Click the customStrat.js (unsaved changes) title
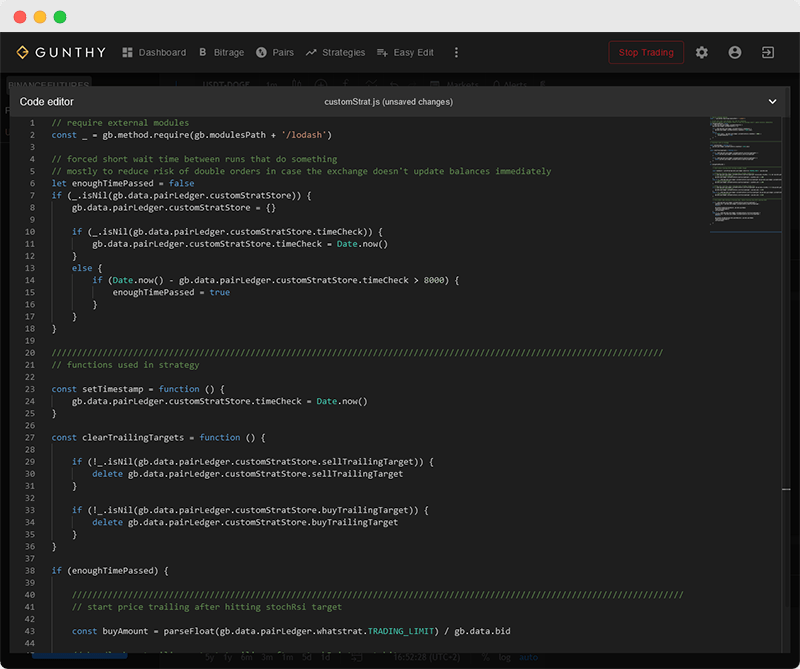Viewport: 800px width, 669px height. [388, 102]
